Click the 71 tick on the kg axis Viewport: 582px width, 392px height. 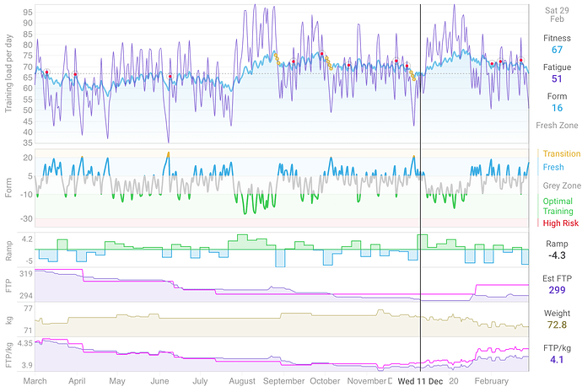(x=28, y=330)
